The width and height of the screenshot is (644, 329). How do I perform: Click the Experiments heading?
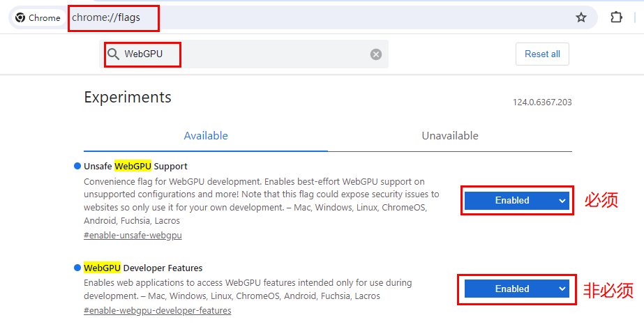[x=128, y=98]
